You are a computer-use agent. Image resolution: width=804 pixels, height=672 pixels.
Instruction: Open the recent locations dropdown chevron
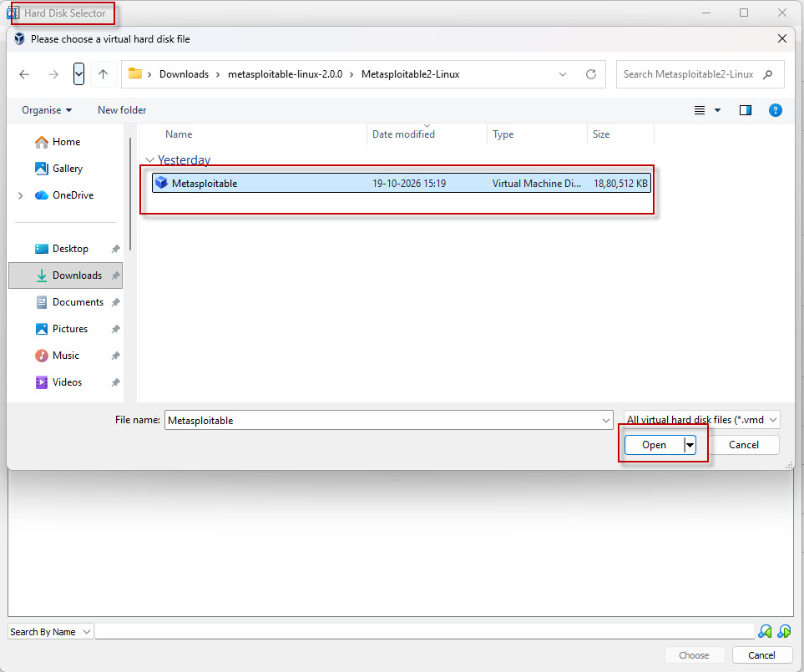point(78,74)
